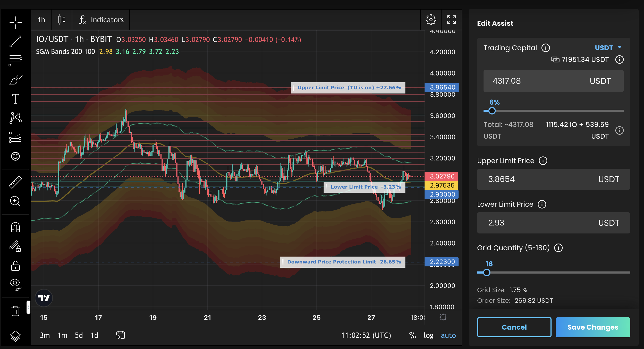Open the Indicators menu

click(x=101, y=20)
